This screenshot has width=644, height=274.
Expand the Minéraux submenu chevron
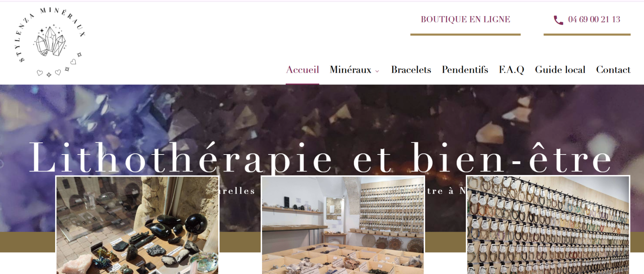[x=377, y=71]
